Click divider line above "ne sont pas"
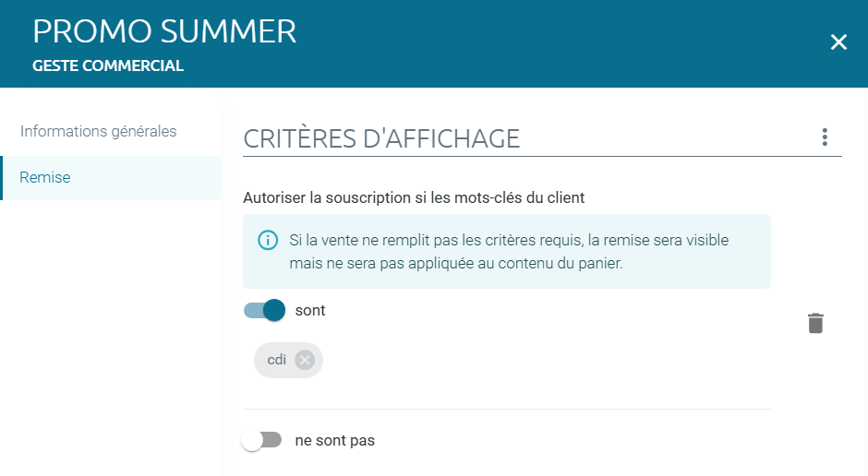Screen dimensions: 868x476 click(x=507, y=409)
